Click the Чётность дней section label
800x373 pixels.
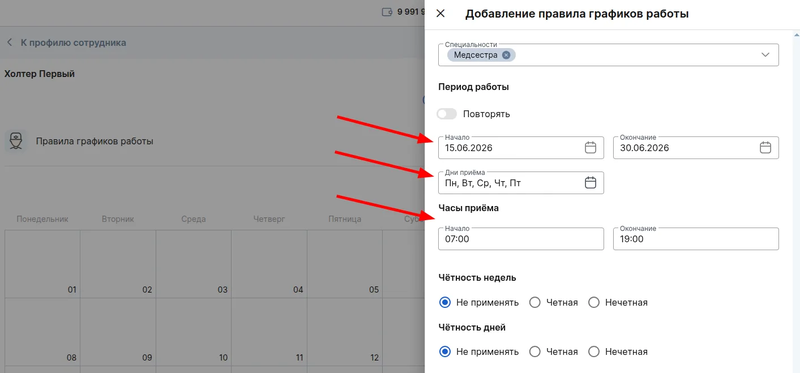[x=472, y=328]
